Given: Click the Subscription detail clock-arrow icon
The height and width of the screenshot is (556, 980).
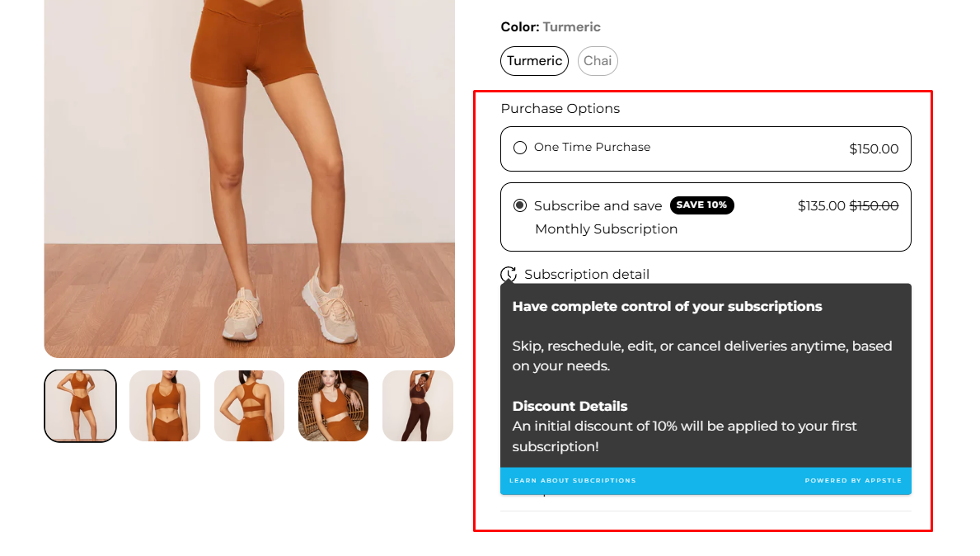Looking at the screenshot, I should click(509, 275).
